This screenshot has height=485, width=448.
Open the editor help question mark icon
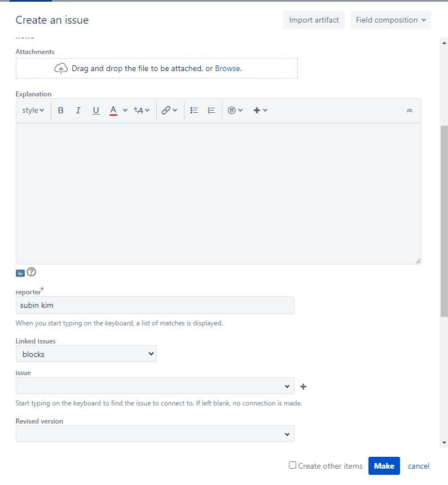[32, 272]
